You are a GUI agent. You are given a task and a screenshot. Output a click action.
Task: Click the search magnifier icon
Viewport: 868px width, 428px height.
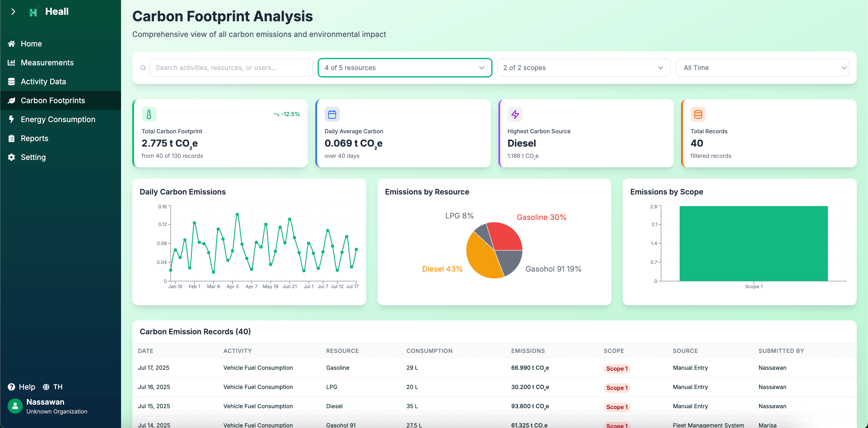(143, 68)
